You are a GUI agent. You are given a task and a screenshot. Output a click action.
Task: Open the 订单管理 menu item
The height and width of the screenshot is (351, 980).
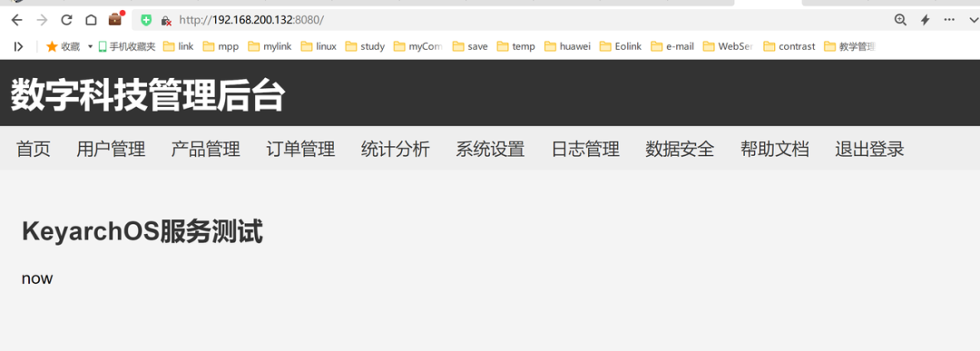[x=300, y=150]
